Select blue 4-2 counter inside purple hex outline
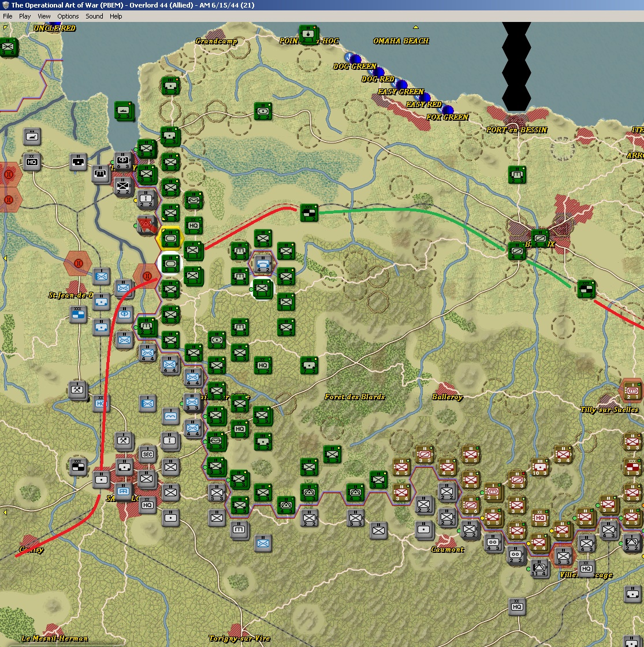 pyautogui.click(x=262, y=264)
